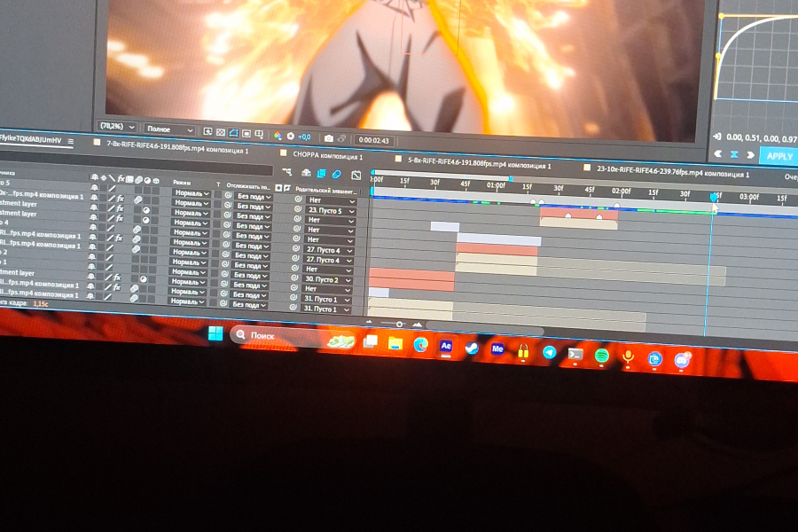
Task: Take a snapshot with the camera icon
Action: click(x=329, y=138)
